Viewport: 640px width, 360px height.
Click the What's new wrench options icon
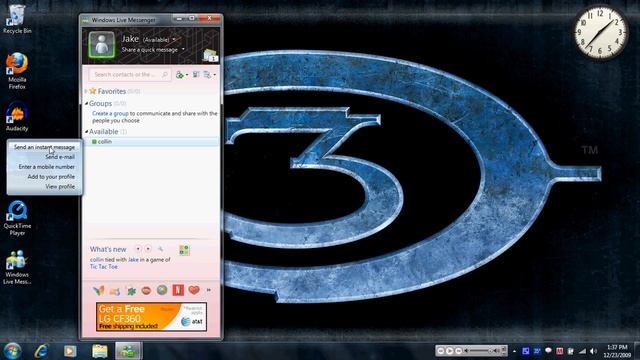(160, 249)
